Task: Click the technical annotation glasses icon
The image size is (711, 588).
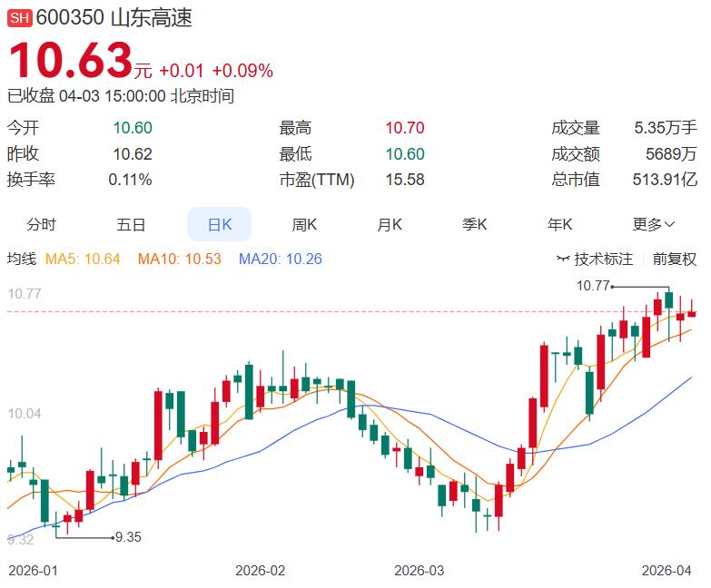Action: 563,260
